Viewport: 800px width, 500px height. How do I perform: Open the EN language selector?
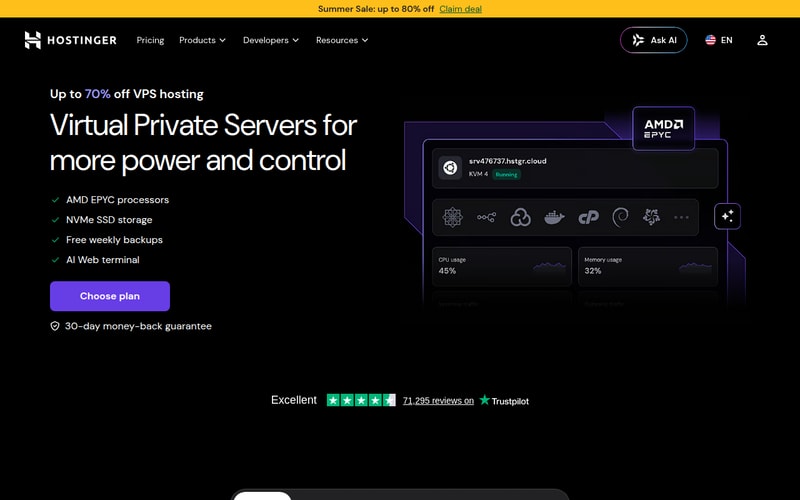tap(719, 40)
